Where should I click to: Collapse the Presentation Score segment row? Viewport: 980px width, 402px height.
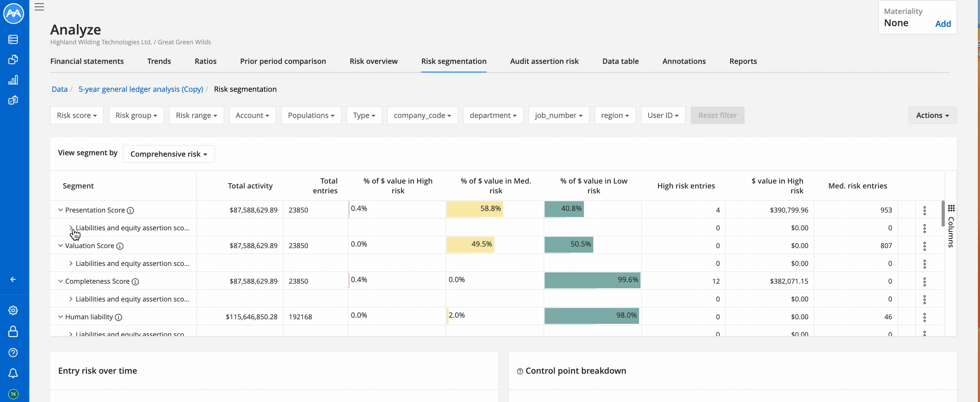(60, 210)
